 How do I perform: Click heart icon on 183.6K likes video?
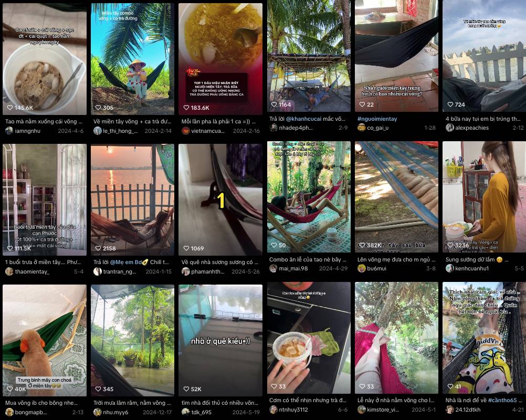click(186, 108)
